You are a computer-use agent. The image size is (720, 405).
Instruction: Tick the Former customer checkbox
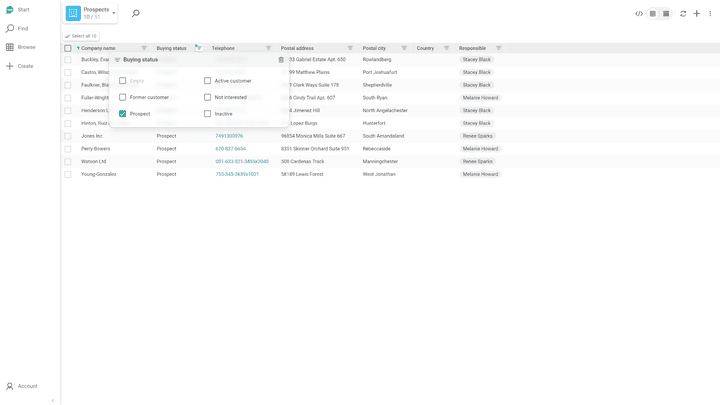pyautogui.click(x=123, y=98)
